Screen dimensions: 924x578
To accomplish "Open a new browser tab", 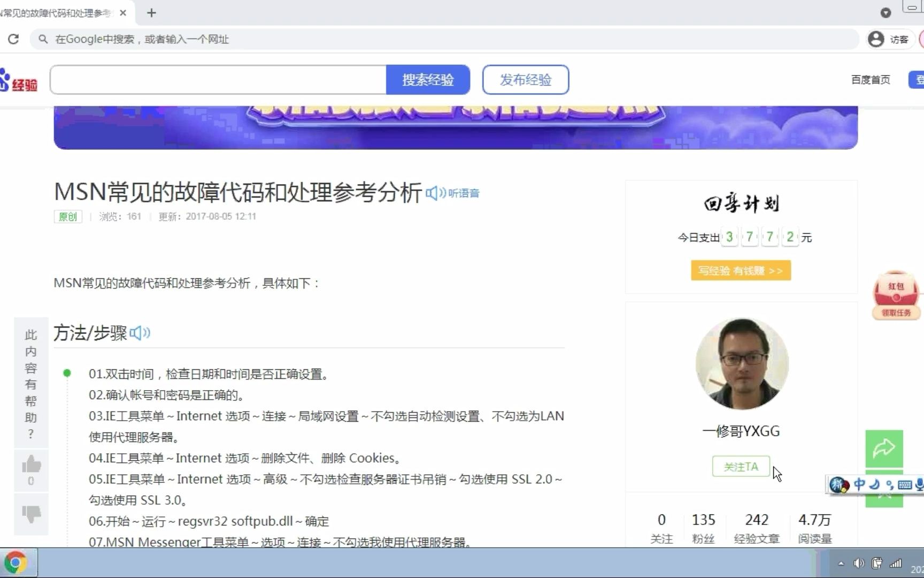I will (x=151, y=13).
